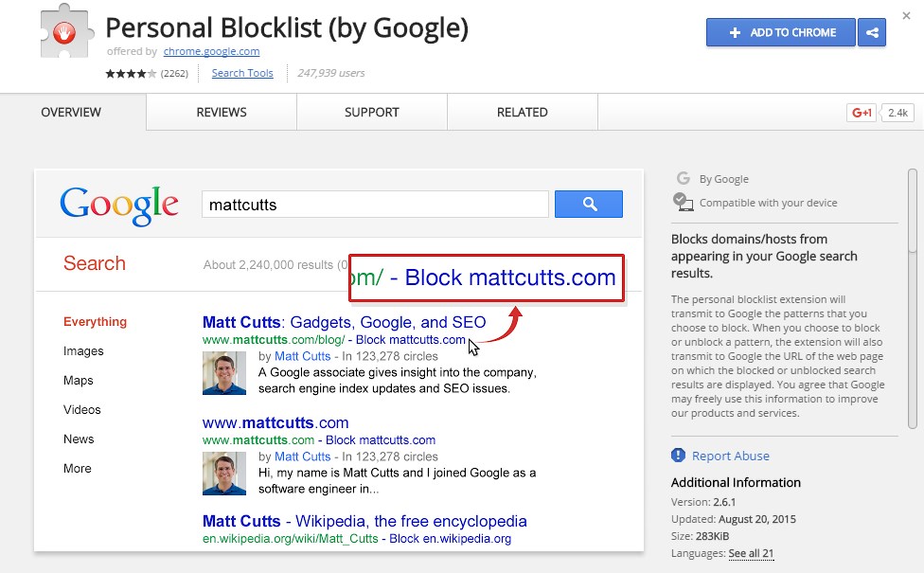The image size is (924, 573).
Task: Open the Related tab
Action: pos(522,112)
